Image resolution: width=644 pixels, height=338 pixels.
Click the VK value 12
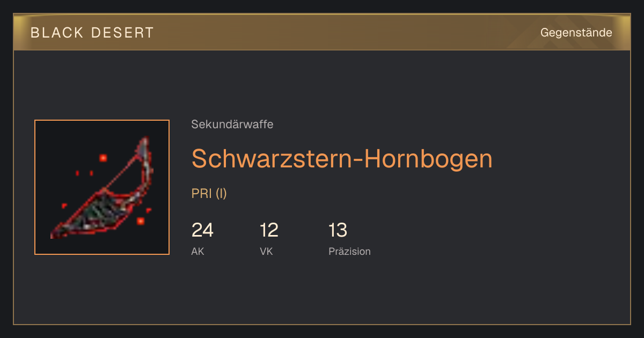point(269,230)
